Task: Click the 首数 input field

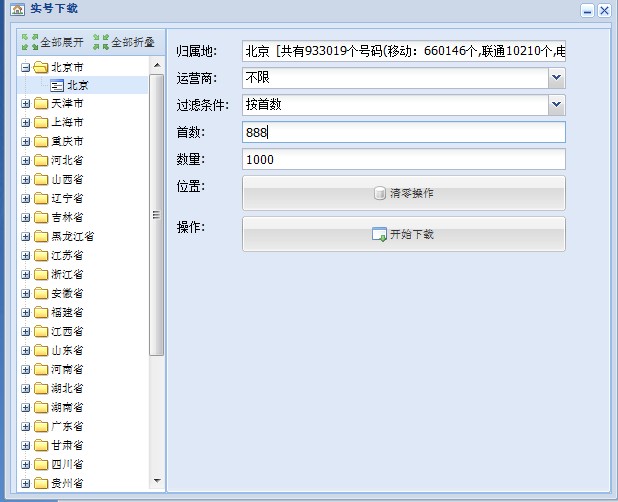Action: click(x=403, y=132)
